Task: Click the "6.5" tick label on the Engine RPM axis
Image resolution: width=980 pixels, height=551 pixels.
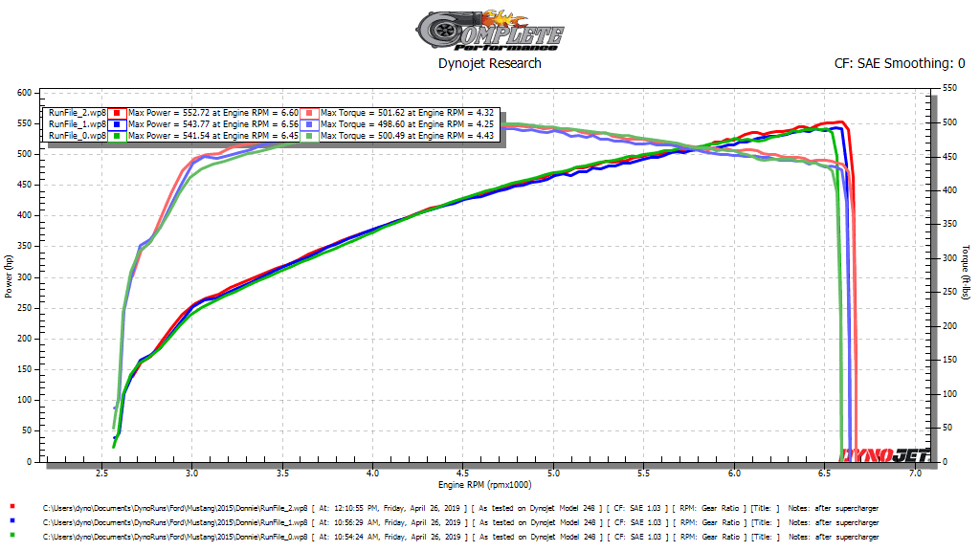Action: click(x=824, y=473)
